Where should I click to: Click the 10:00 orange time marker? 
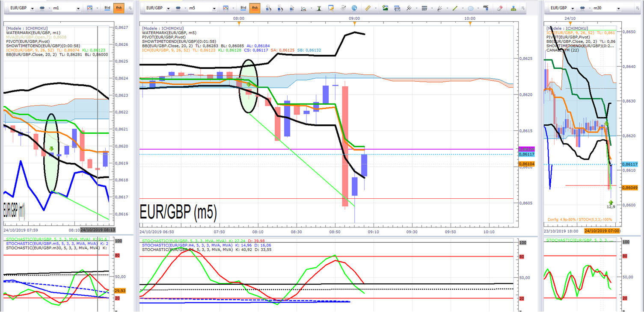(470, 23)
